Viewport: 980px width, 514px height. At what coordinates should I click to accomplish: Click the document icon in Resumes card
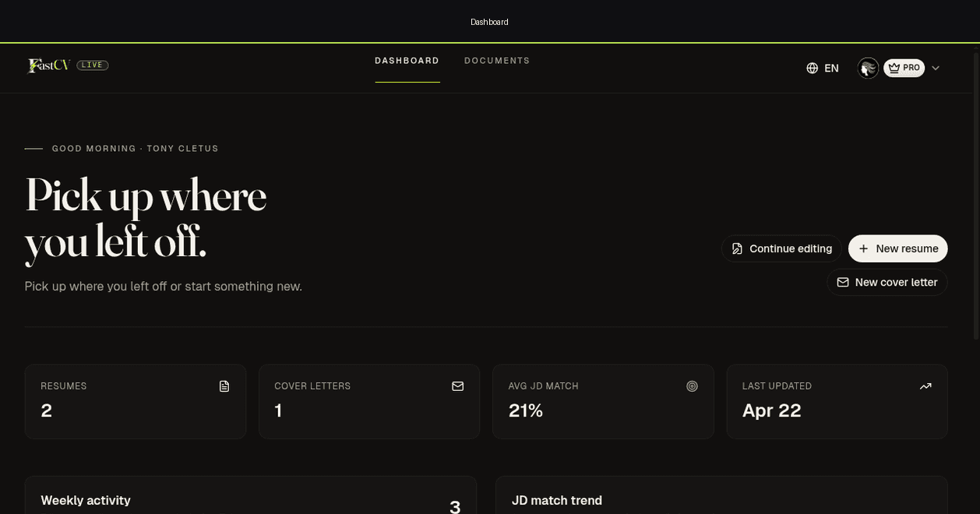(224, 386)
